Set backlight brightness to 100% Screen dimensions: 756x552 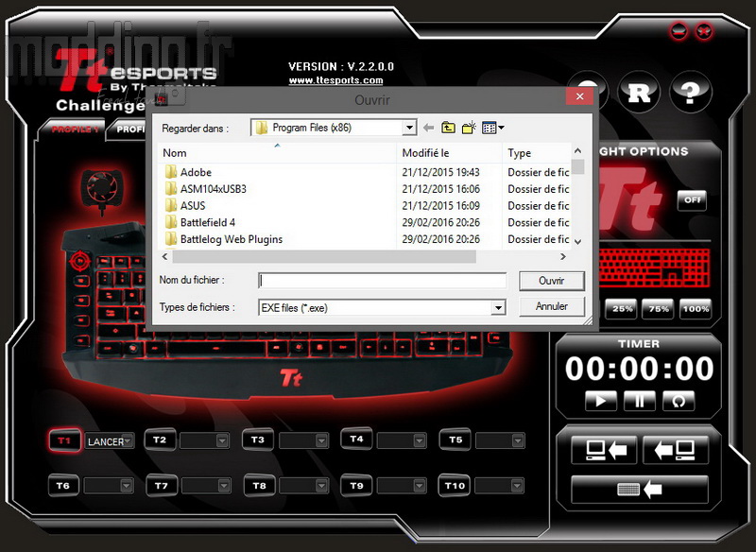coord(696,308)
